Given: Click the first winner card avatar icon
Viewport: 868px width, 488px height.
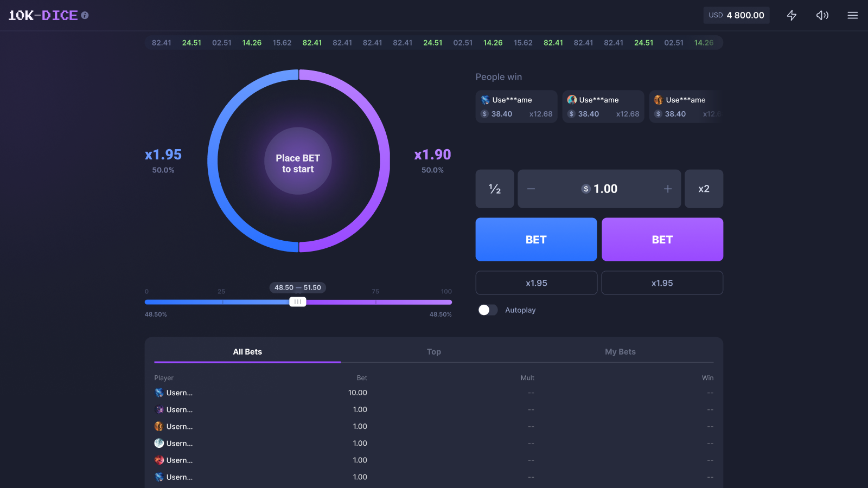Looking at the screenshot, I should coord(485,100).
